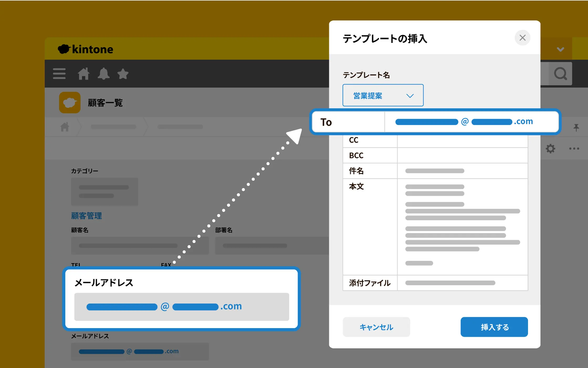
Task: Click the キャンセル button
Action: tap(376, 327)
